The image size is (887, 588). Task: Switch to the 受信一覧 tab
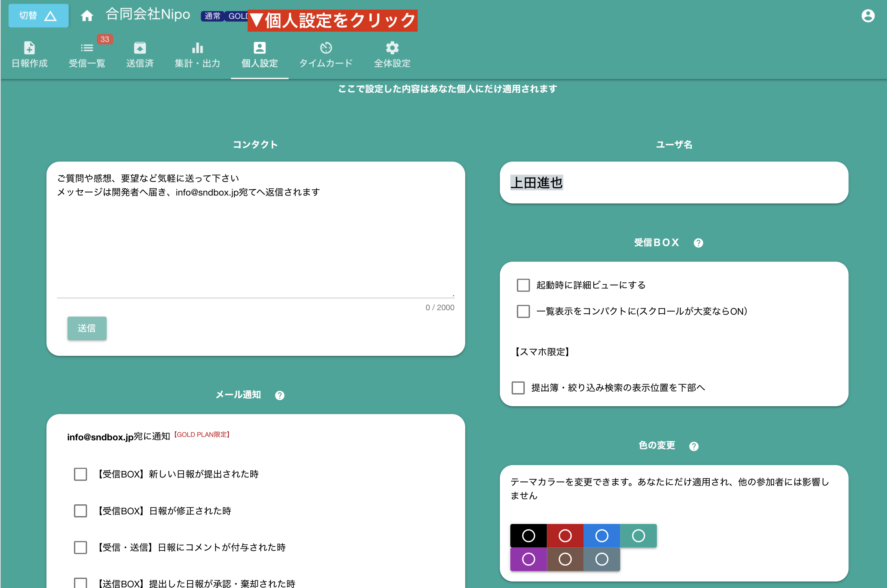click(87, 55)
